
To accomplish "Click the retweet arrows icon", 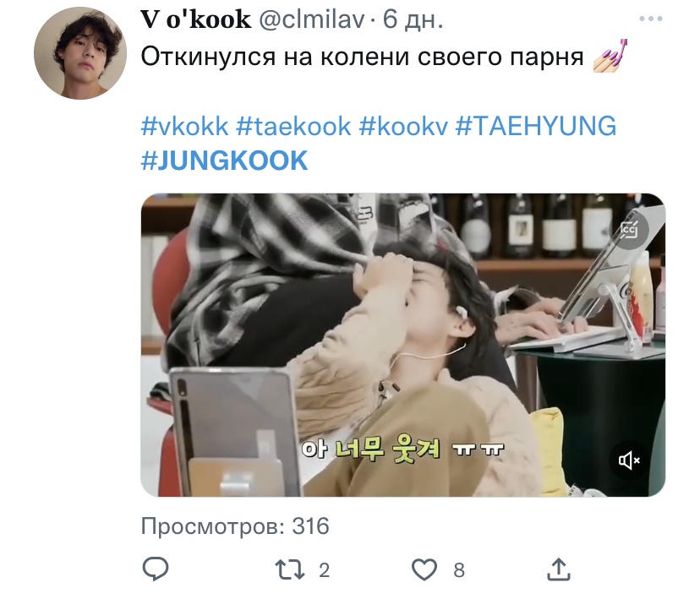I will pos(290,569).
